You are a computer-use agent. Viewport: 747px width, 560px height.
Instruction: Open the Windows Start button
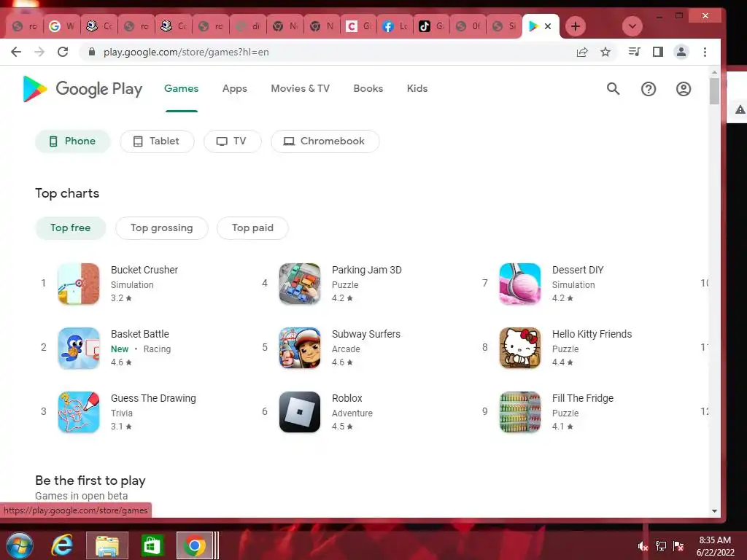tap(20, 545)
